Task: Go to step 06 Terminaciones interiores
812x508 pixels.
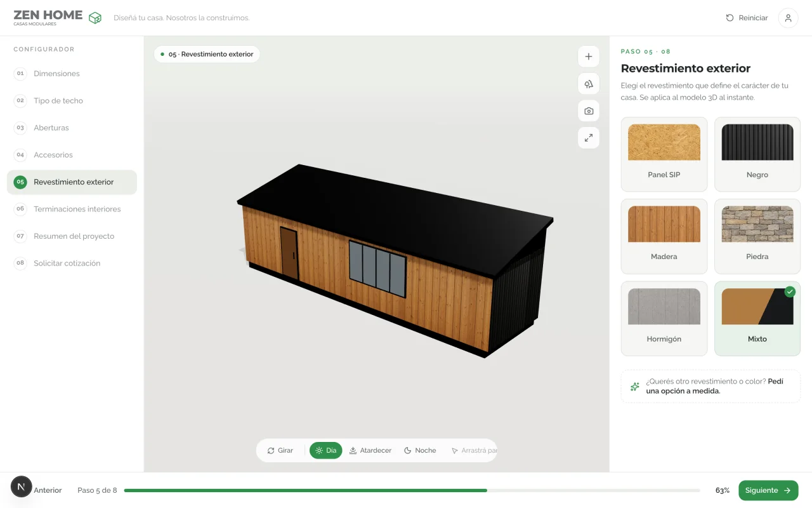Action: click(72, 209)
